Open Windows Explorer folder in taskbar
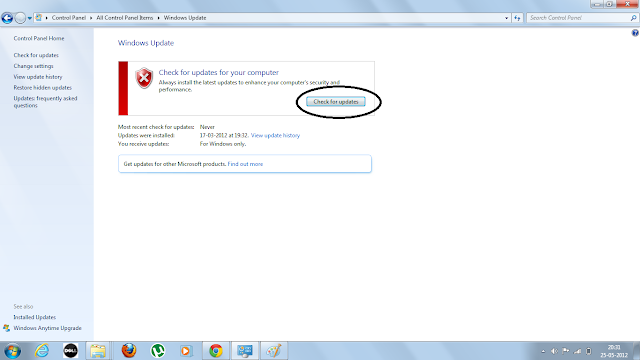 click(98, 351)
